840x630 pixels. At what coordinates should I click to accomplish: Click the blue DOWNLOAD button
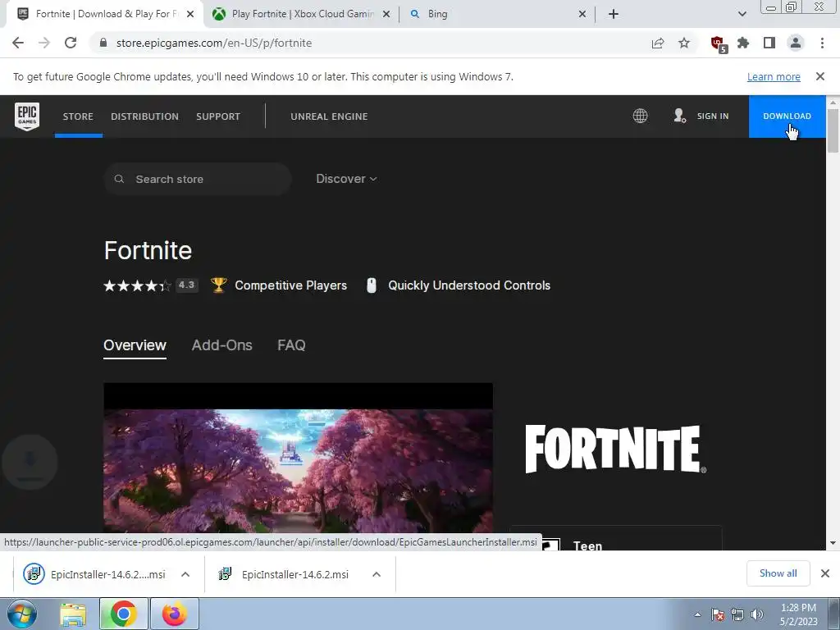point(787,116)
